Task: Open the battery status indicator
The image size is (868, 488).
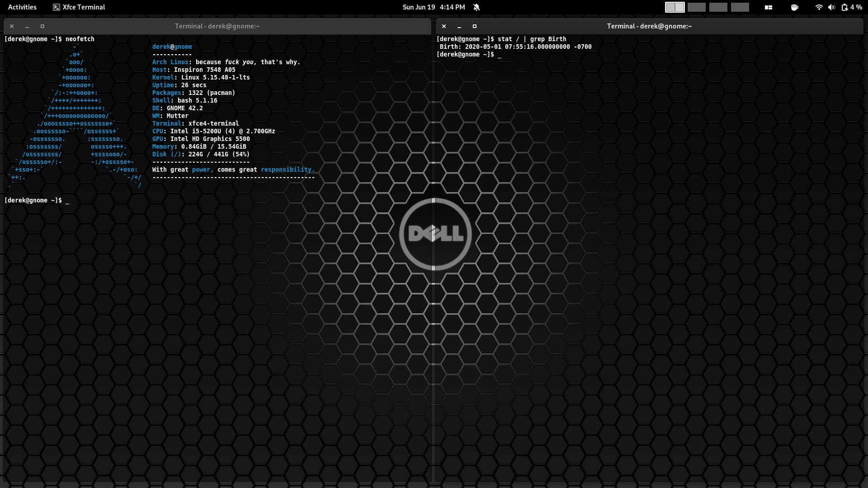Action: [x=851, y=7]
